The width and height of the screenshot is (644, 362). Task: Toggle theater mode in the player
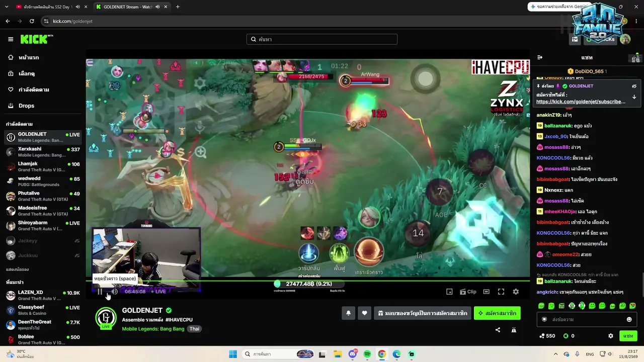[x=486, y=292]
